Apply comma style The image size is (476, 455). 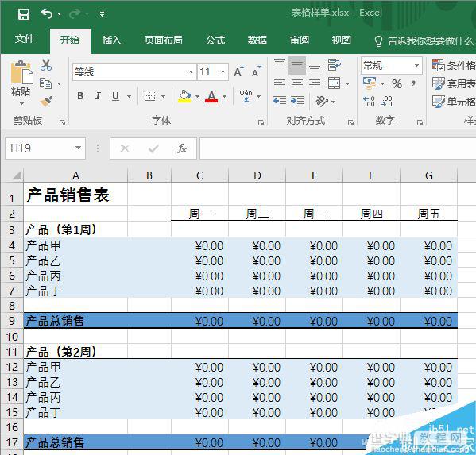tap(413, 83)
